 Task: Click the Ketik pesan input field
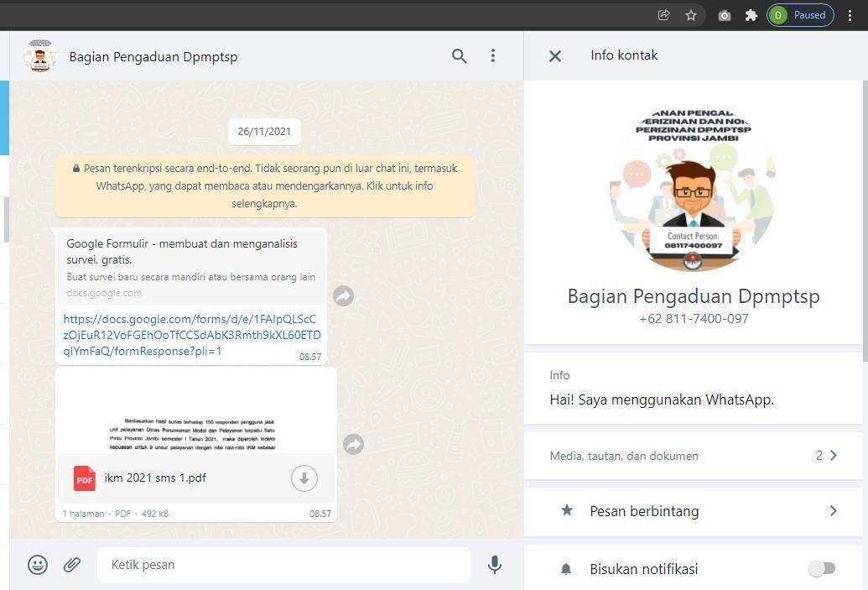[283, 565]
